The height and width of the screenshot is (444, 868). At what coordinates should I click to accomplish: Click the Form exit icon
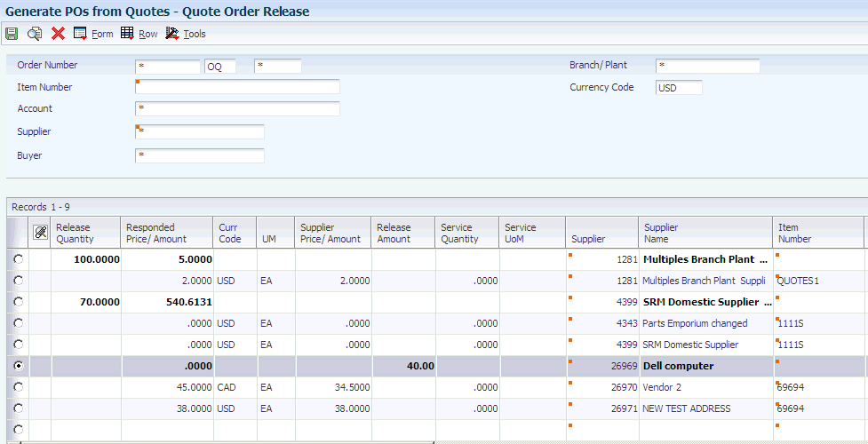[x=80, y=34]
